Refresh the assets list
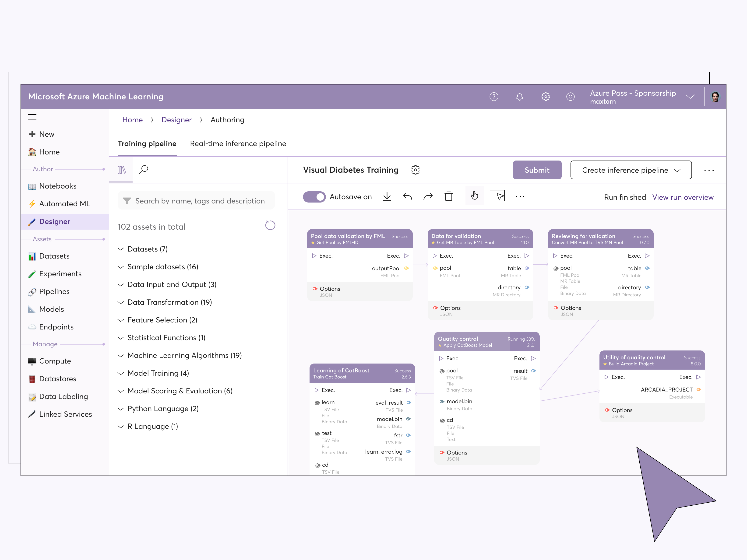 click(270, 225)
